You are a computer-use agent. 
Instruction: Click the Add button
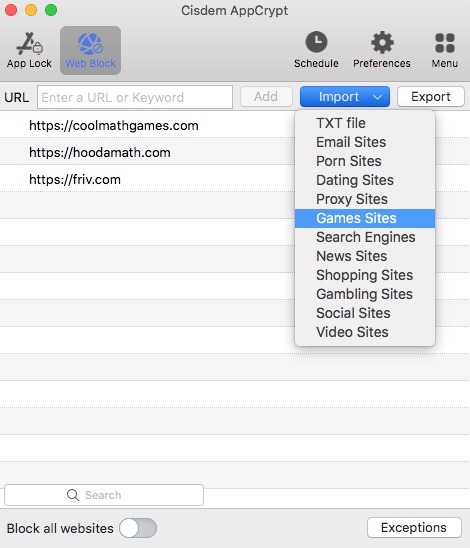(x=266, y=97)
